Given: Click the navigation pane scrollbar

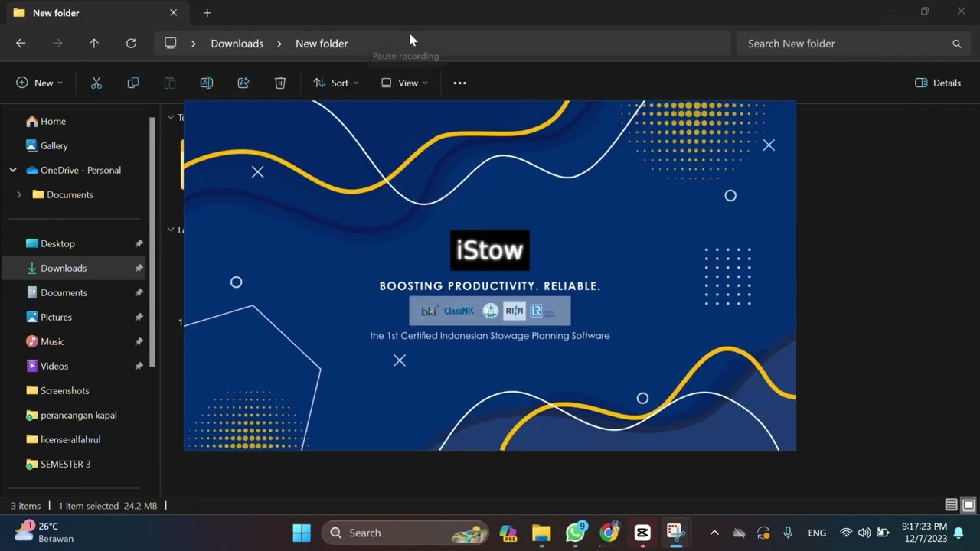Looking at the screenshot, I should pos(153,241).
